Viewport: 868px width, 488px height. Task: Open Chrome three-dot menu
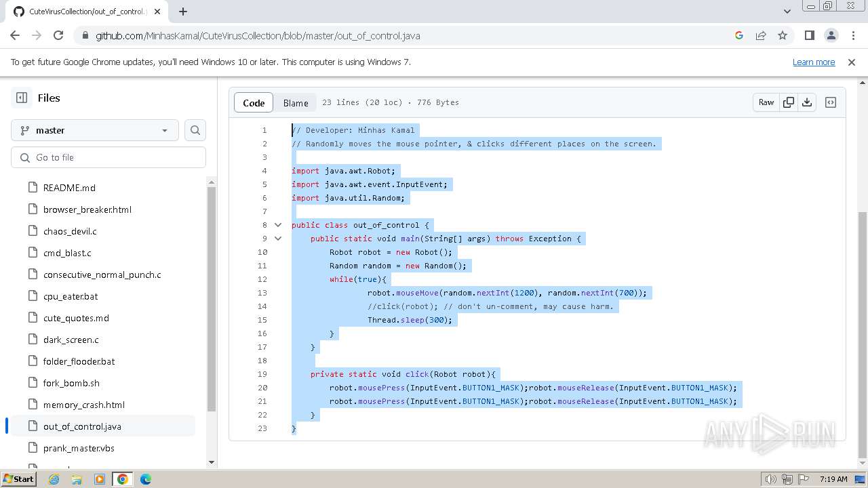click(x=853, y=35)
